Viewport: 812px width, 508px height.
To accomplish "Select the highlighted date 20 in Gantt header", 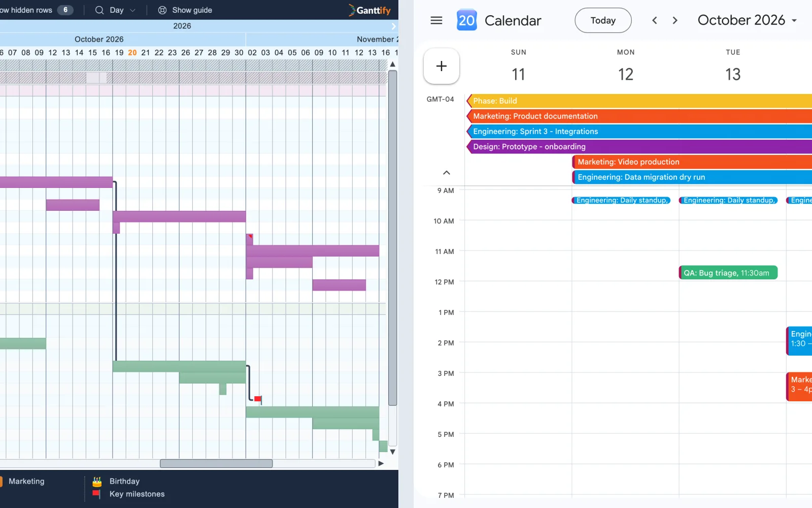I will tap(132, 52).
